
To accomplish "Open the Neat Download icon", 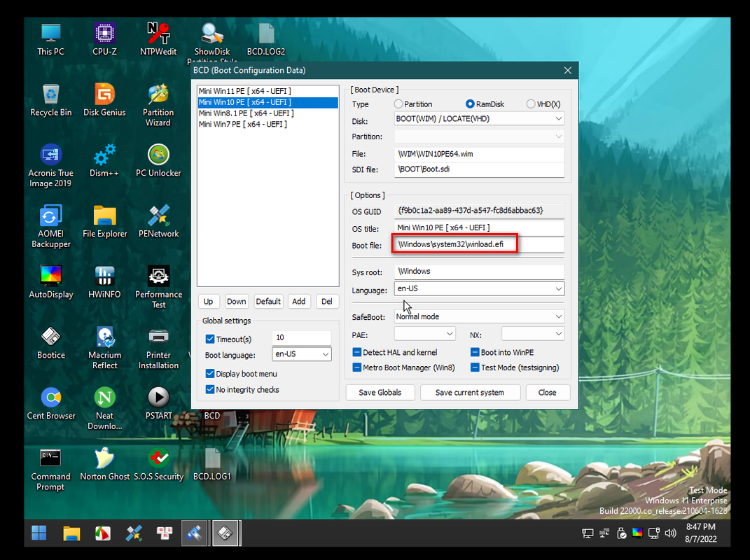I will click(x=104, y=408).
